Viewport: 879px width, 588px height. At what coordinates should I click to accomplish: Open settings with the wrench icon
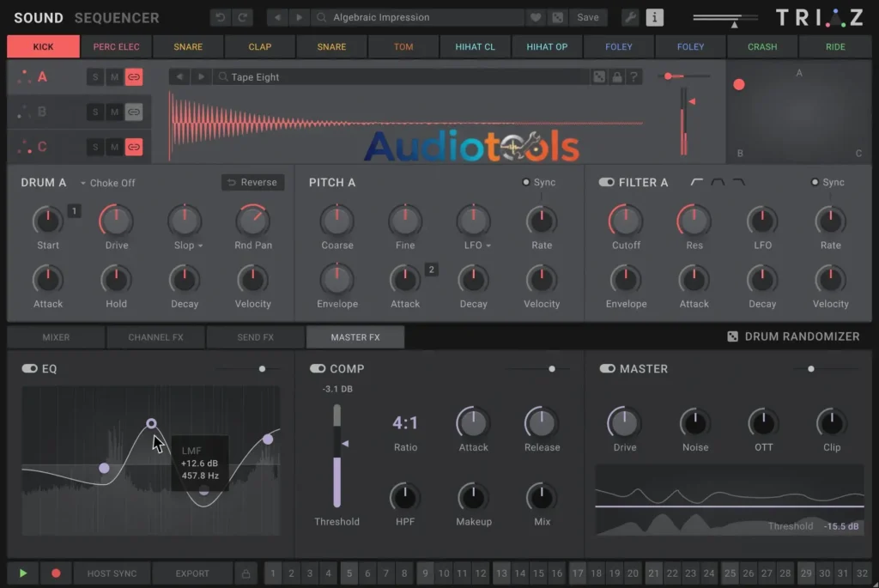click(x=630, y=17)
